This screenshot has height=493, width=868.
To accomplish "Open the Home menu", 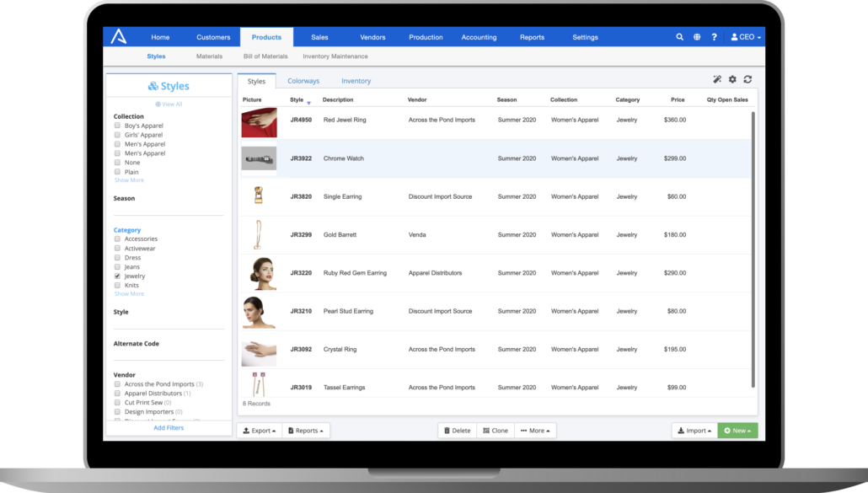I will (x=160, y=37).
